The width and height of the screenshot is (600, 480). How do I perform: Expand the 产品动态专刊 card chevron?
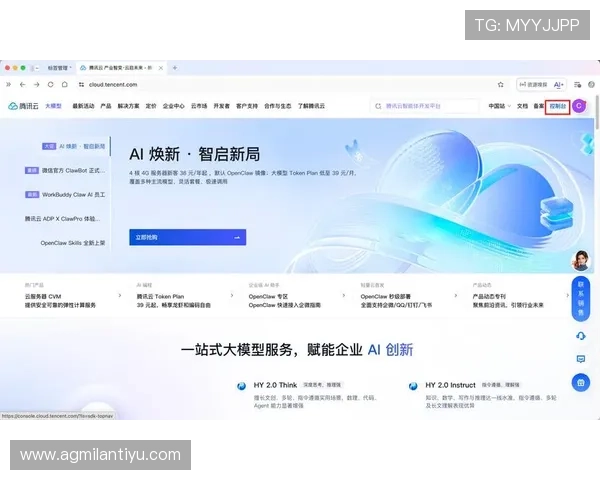567,296
